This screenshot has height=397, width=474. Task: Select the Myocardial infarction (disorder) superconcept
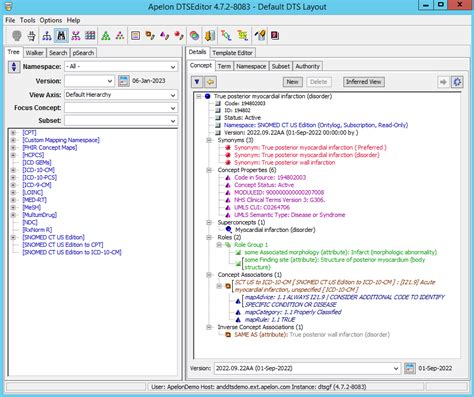click(275, 230)
